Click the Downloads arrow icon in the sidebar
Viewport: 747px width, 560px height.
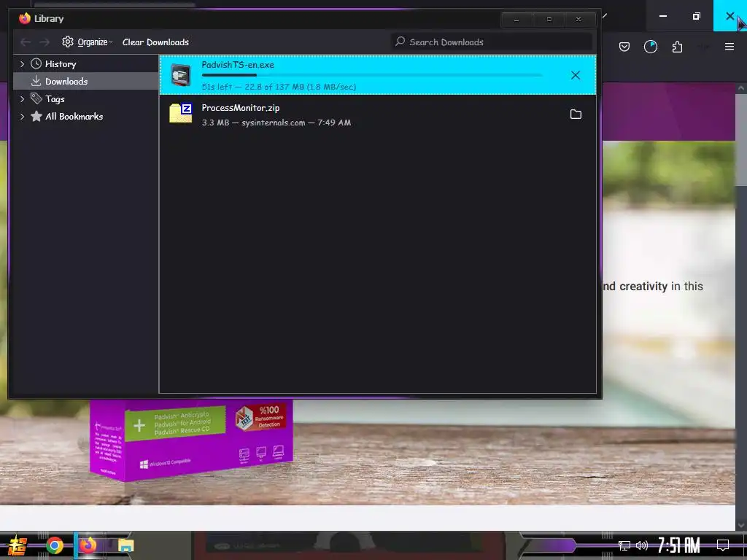click(36, 82)
